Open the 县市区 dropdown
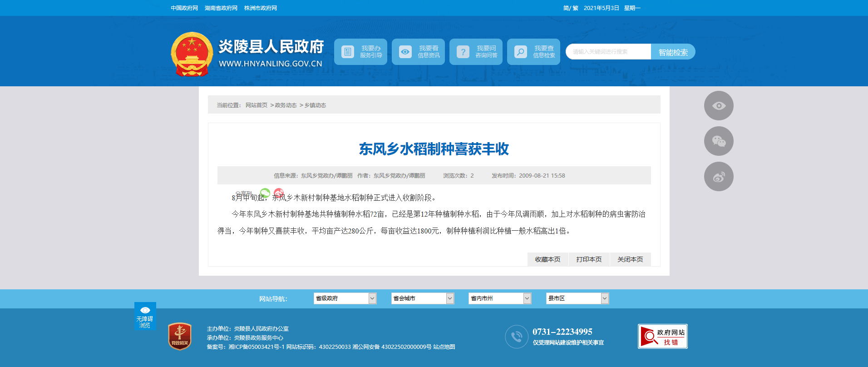 tap(577, 298)
